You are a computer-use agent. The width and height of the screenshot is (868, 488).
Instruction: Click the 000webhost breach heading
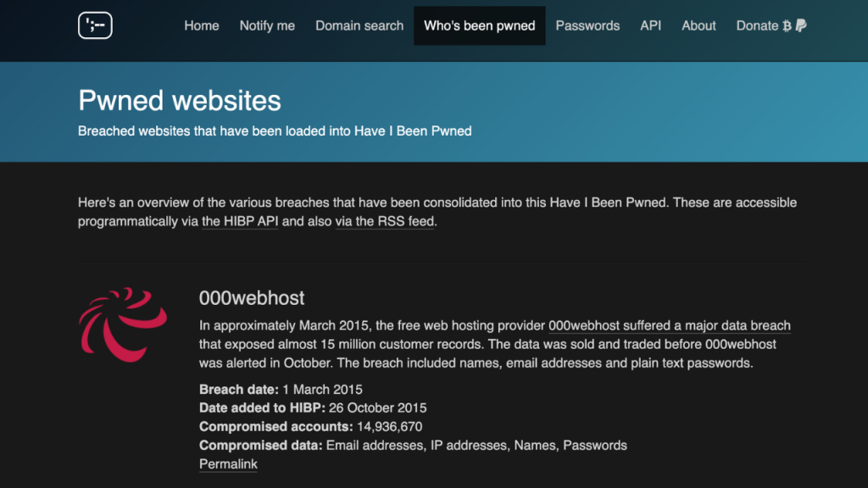(x=252, y=298)
